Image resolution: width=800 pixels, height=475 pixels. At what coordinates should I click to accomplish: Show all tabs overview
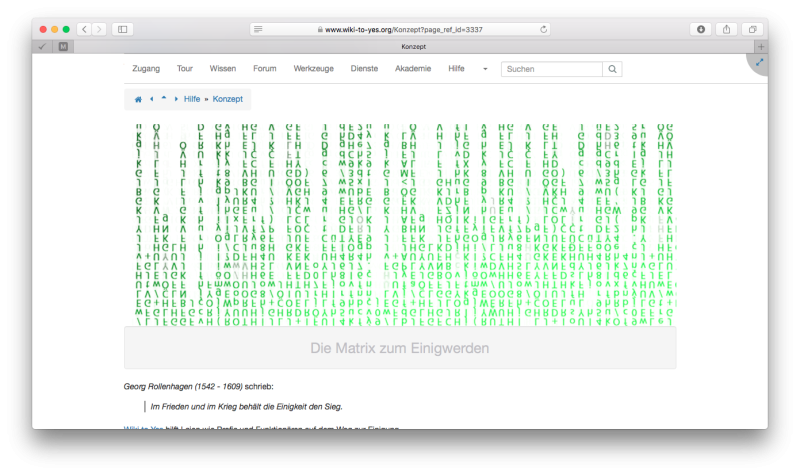753,29
